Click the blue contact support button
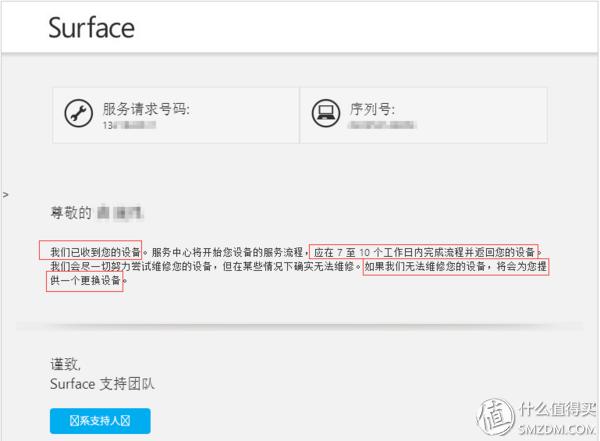The width and height of the screenshot is (600, 441). (x=100, y=421)
